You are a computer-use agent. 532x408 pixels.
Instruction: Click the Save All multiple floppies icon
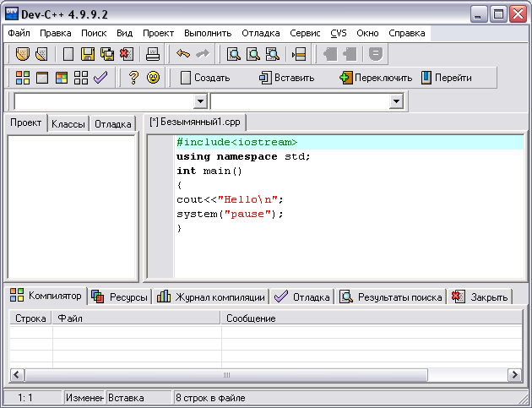point(107,54)
